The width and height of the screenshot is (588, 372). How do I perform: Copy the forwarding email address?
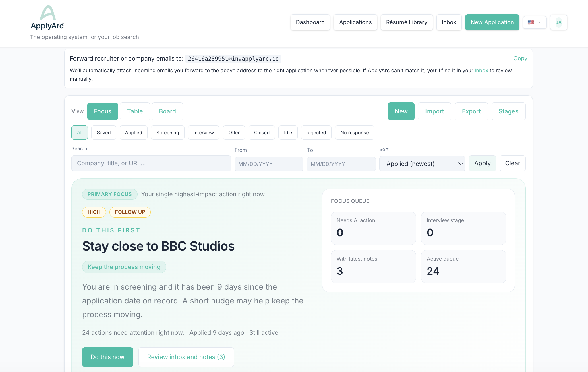pyautogui.click(x=520, y=58)
